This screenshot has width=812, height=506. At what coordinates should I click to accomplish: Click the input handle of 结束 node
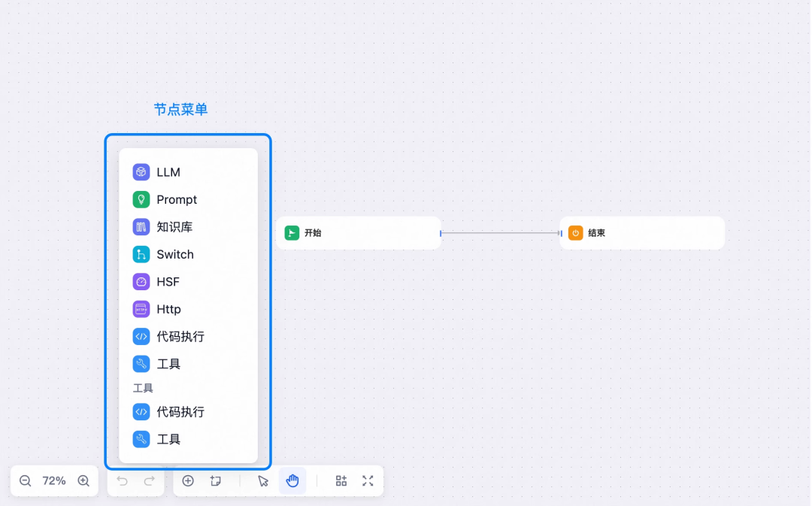(x=561, y=234)
